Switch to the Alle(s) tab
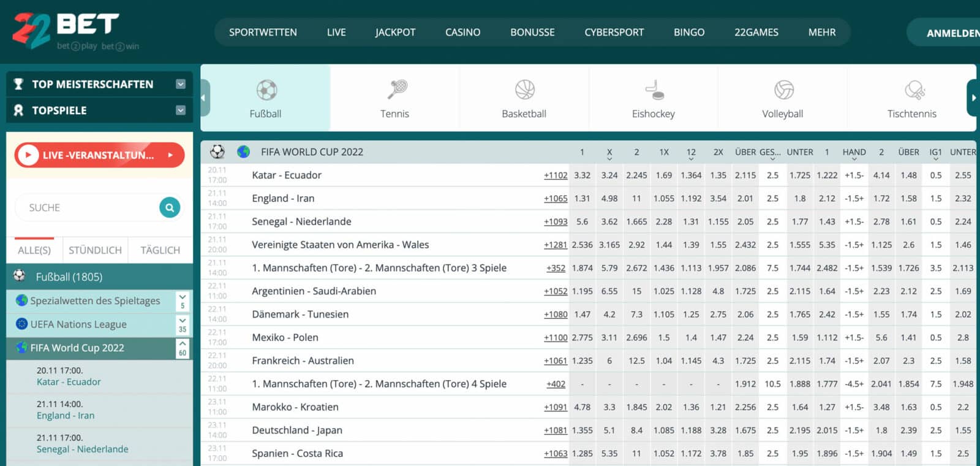 [34, 250]
